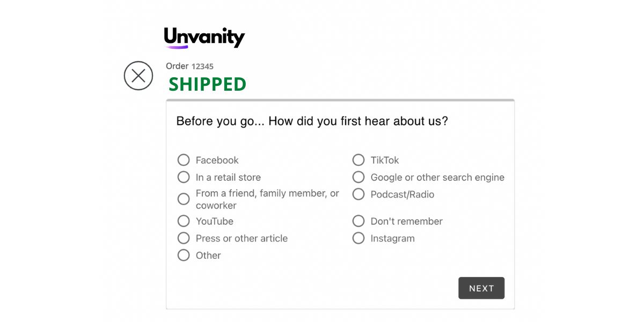The image size is (644, 322).
Task: Select "In a retail store" option
Action: tap(184, 177)
